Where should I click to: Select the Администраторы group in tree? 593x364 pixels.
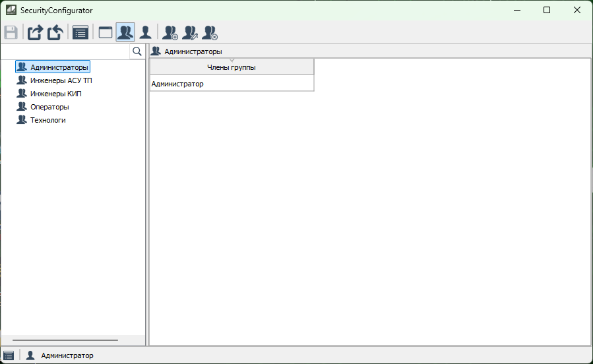pyautogui.click(x=59, y=67)
